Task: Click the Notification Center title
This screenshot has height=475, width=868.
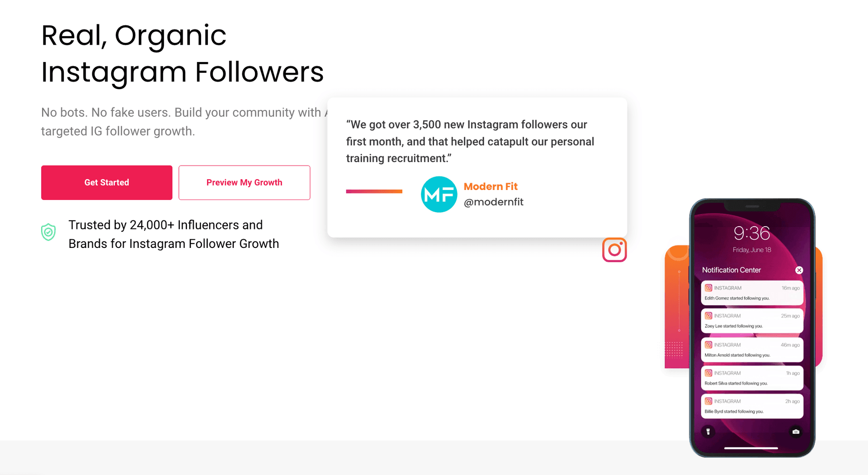Action: 731,270
